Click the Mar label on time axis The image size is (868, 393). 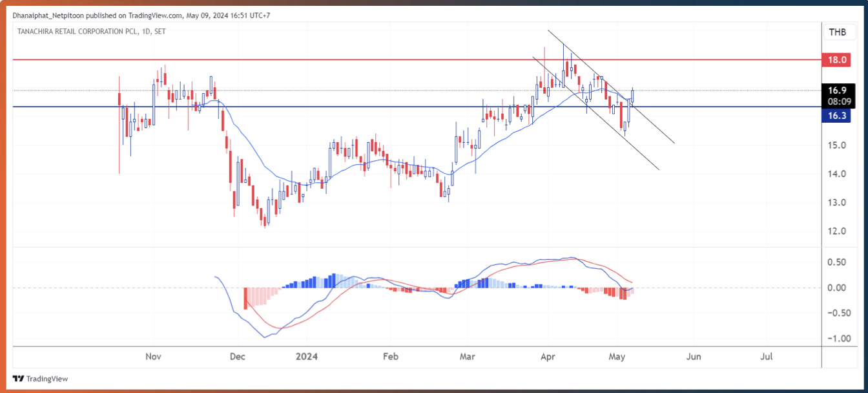[x=468, y=356]
